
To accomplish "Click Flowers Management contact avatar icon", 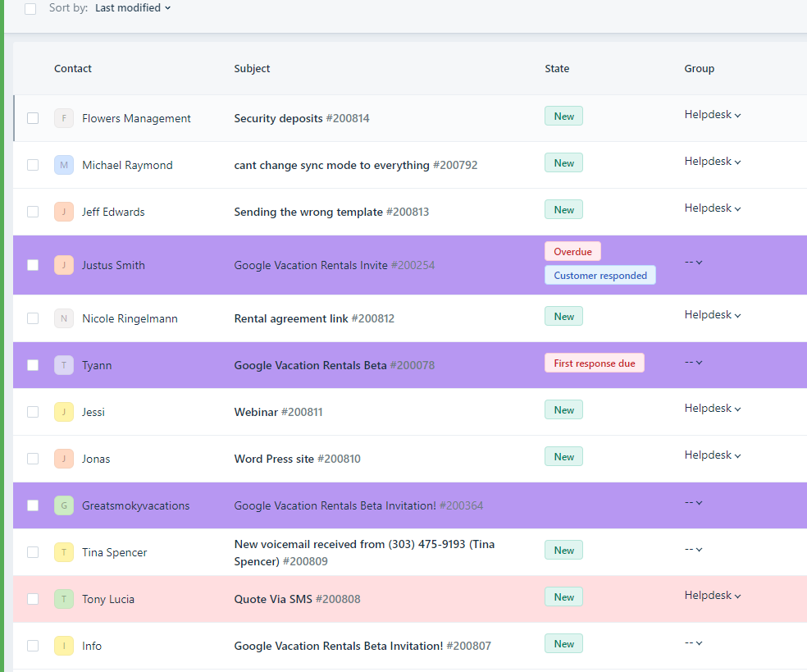I will 64,118.
